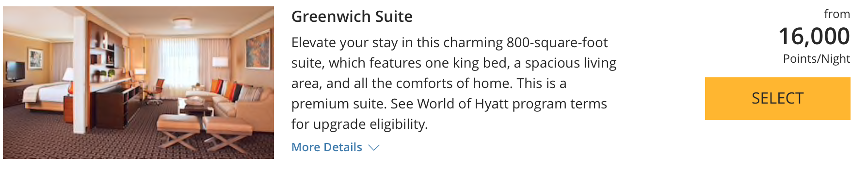Click the wall artwork at the photo's right
The height and width of the screenshot is (177, 868).
[x=257, y=49]
